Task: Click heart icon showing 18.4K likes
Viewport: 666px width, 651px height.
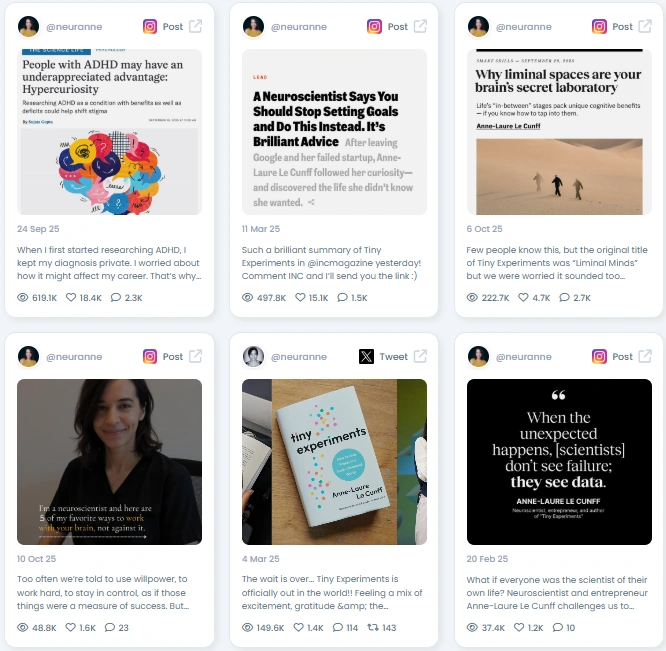Action: 71,297
